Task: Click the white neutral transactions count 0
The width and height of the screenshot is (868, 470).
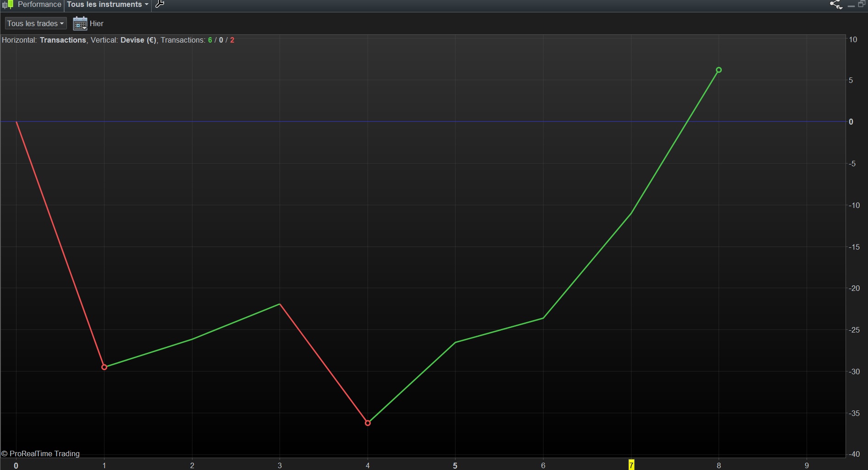Action: click(221, 40)
